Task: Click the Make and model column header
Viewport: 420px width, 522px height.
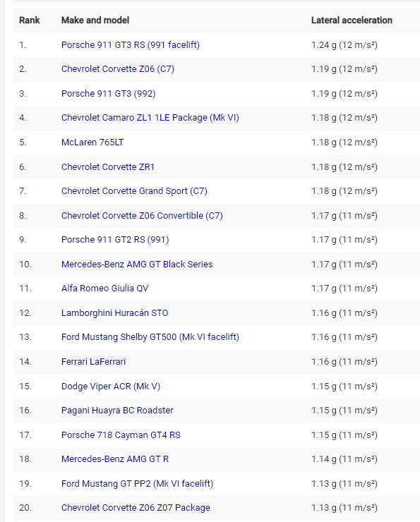Action: click(x=95, y=20)
